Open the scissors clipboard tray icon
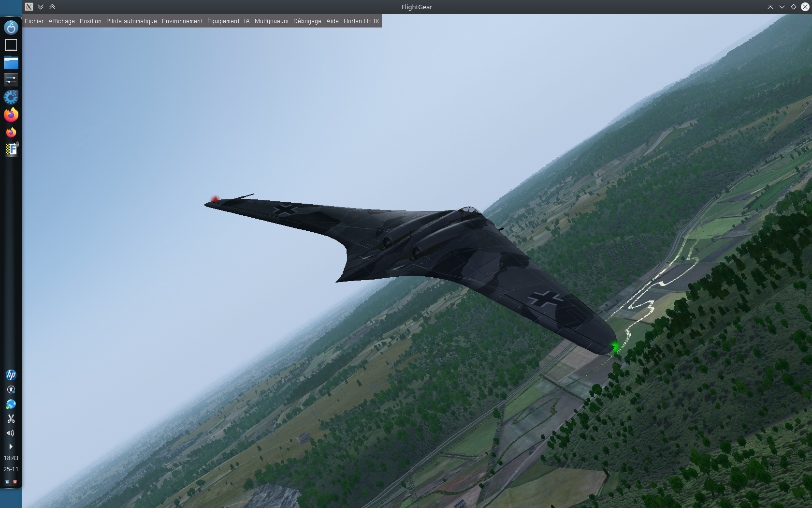This screenshot has height=508, width=812. 11,418
